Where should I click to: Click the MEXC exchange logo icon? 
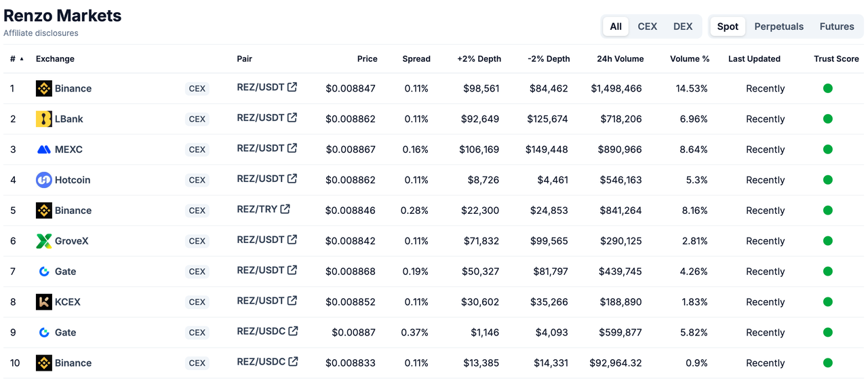(44, 149)
